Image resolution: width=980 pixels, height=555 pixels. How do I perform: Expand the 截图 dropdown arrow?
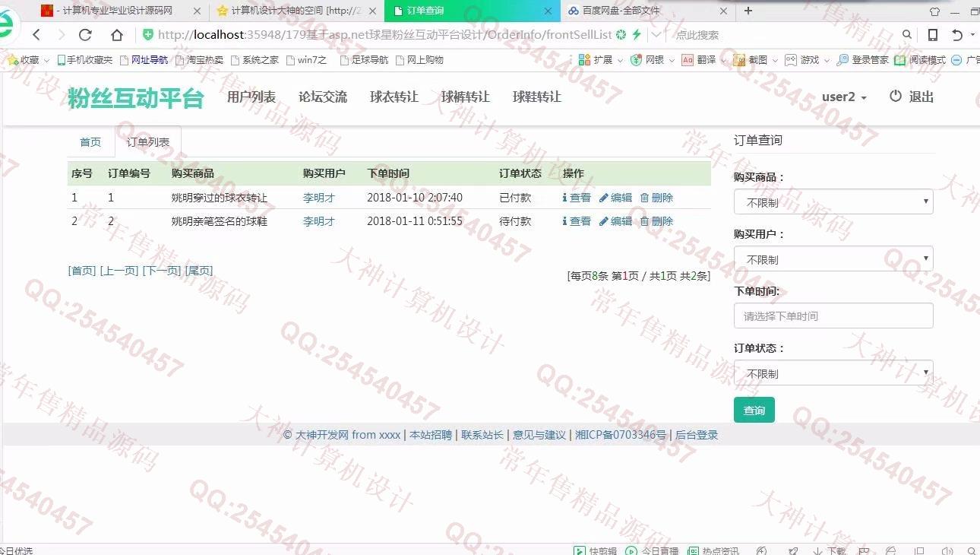point(776,60)
